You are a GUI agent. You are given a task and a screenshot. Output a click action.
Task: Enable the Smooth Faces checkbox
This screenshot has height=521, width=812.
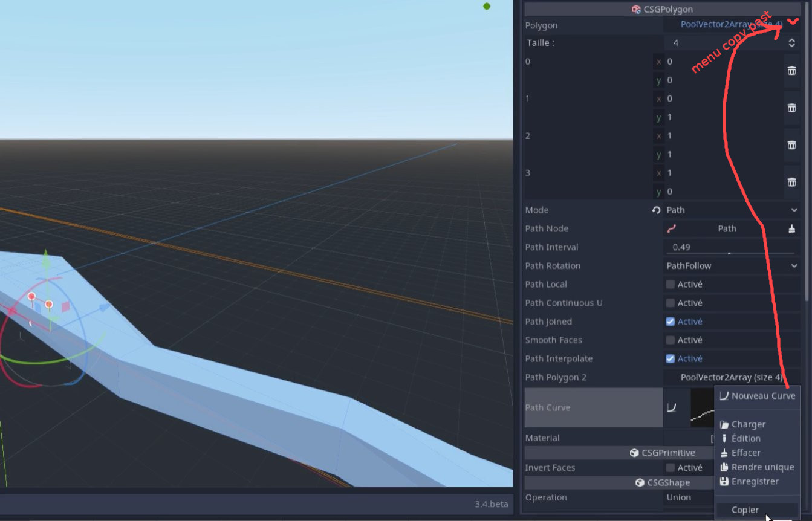[x=670, y=340]
